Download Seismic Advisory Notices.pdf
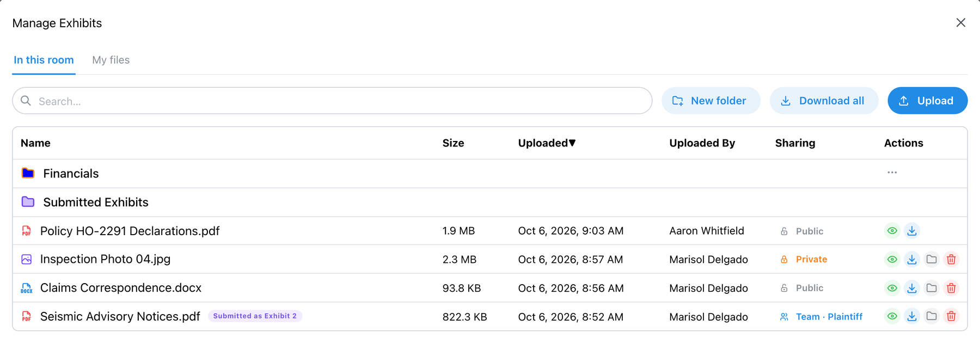Viewport: 980px width, 344px height. pos(912,316)
